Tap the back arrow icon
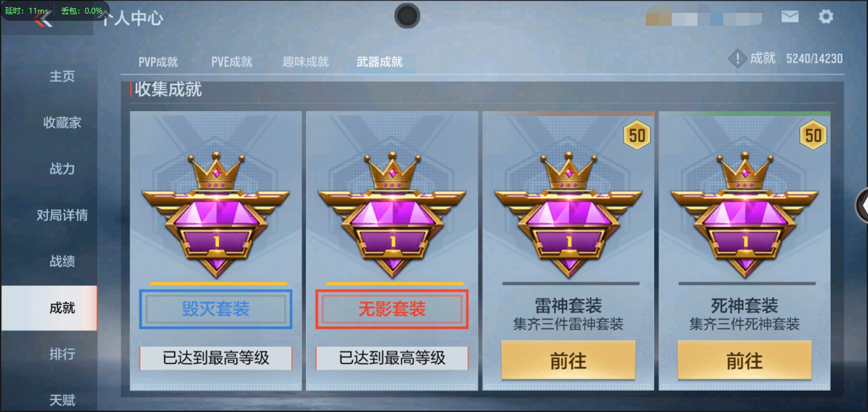 click(43, 19)
